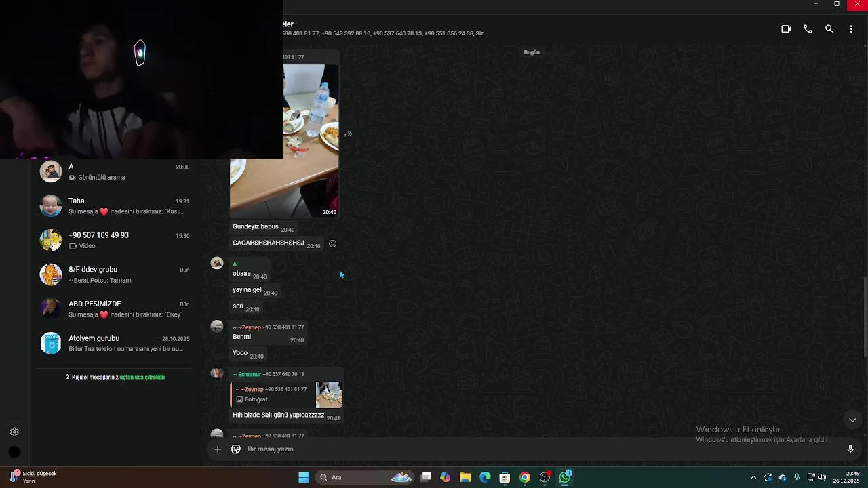Click the chat area vertical scrollbar
Viewport: 868px width, 488px height.
click(865, 317)
